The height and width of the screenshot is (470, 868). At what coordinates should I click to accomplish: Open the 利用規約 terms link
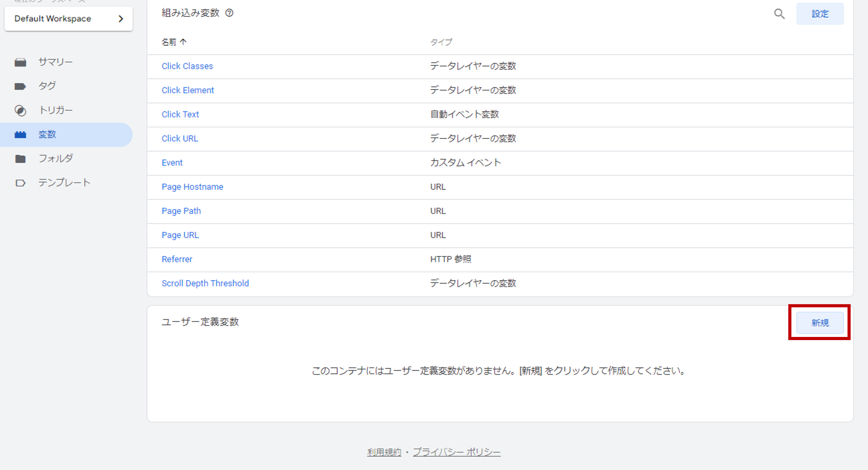coord(384,452)
